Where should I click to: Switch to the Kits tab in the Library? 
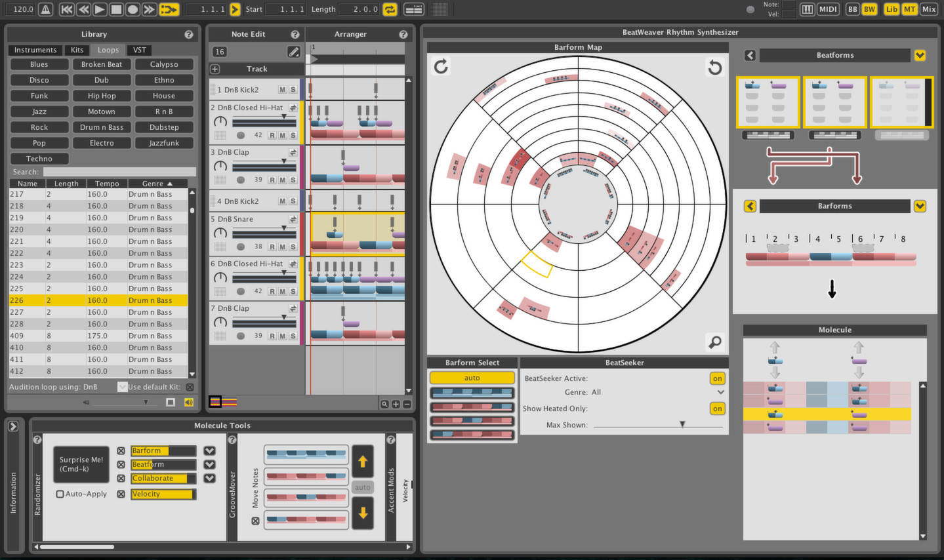pos(77,50)
